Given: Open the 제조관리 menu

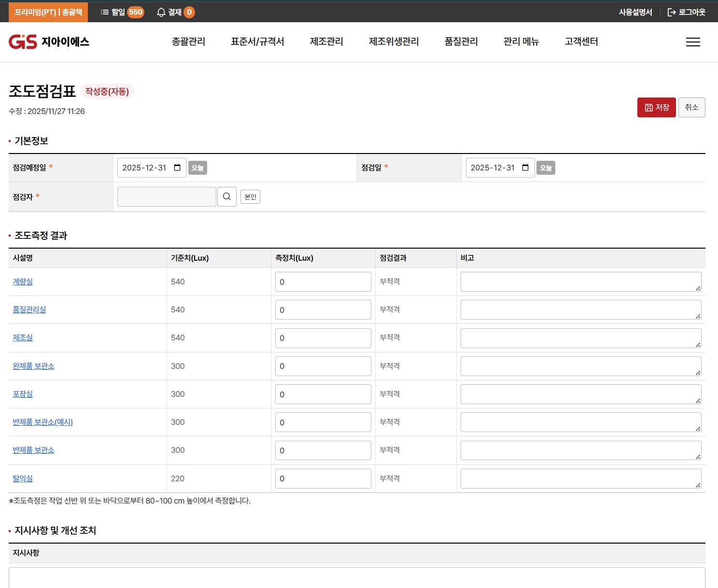Looking at the screenshot, I should 326,42.
